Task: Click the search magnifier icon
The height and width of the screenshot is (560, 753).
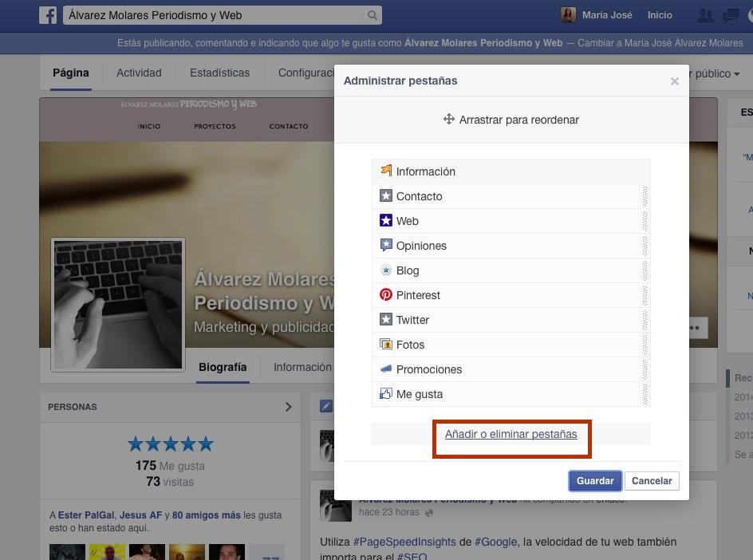Action: pyautogui.click(x=373, y=15)
